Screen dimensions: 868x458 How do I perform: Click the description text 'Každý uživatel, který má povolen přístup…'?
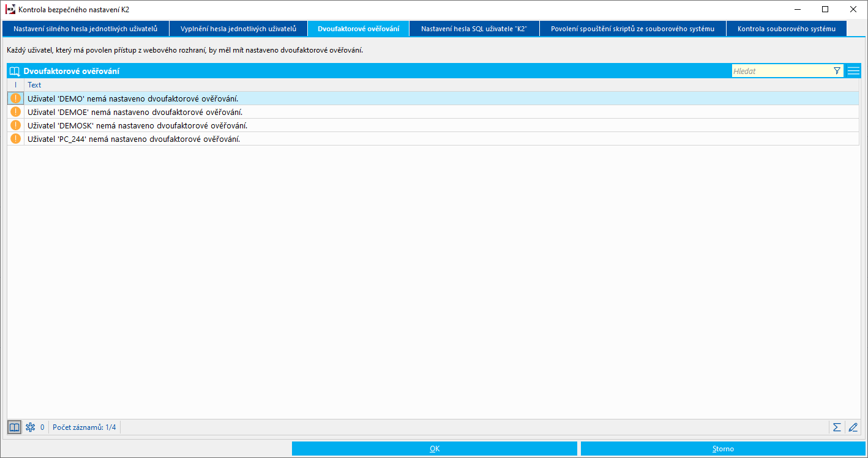pyautogui.click(x=185, y=50)
